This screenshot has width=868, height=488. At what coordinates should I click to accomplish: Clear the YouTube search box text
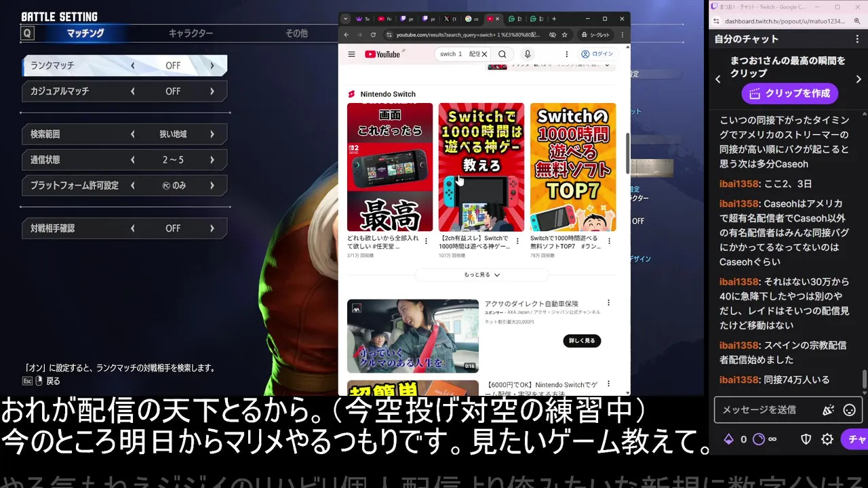coord(484,54)
